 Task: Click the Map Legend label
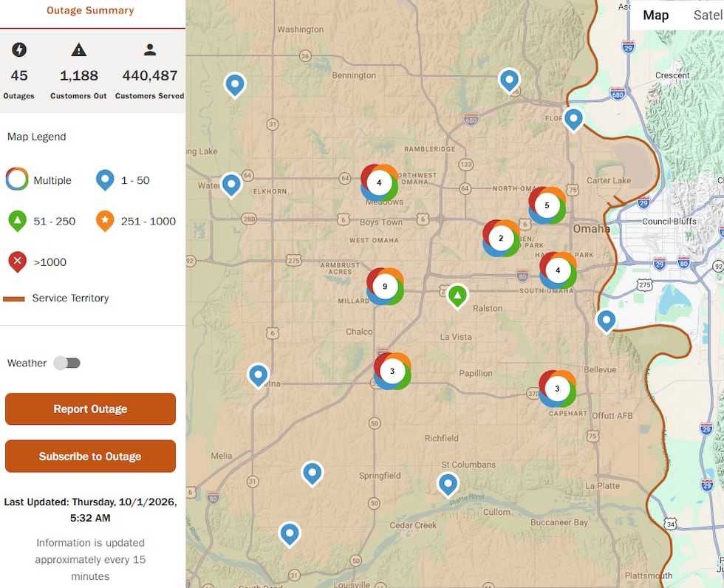(x=36, y=137)
